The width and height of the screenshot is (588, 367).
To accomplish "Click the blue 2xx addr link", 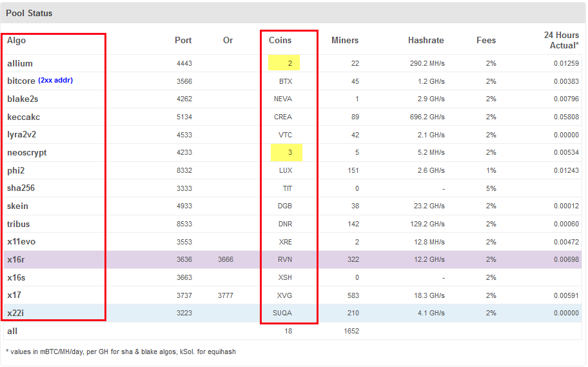I will click(x=55, y=81).
